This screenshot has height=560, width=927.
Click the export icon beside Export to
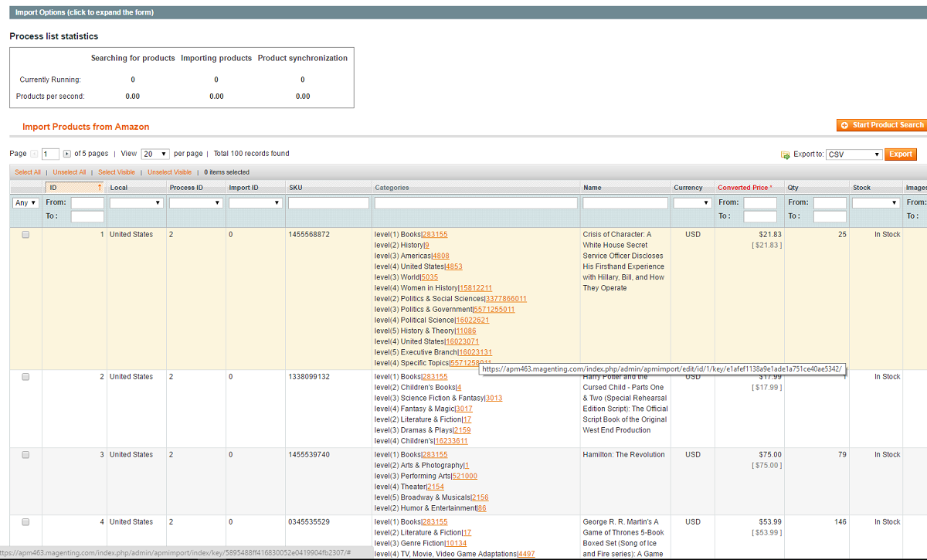tap(785, 154)
